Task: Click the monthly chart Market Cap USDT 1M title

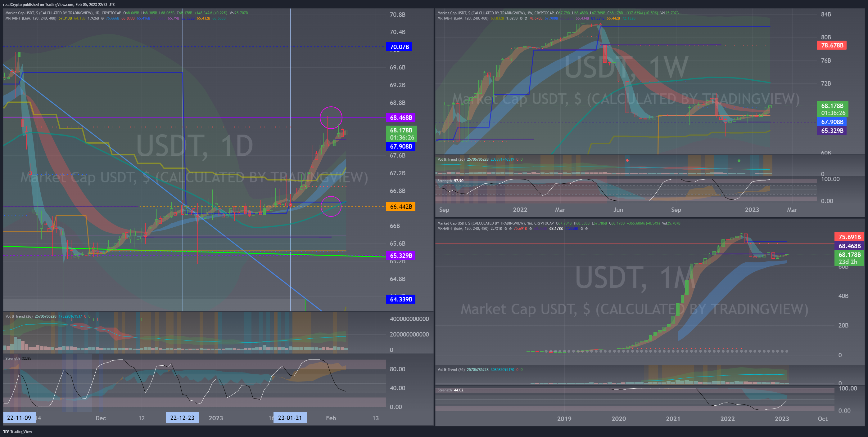Action: [x=495, y=223]
